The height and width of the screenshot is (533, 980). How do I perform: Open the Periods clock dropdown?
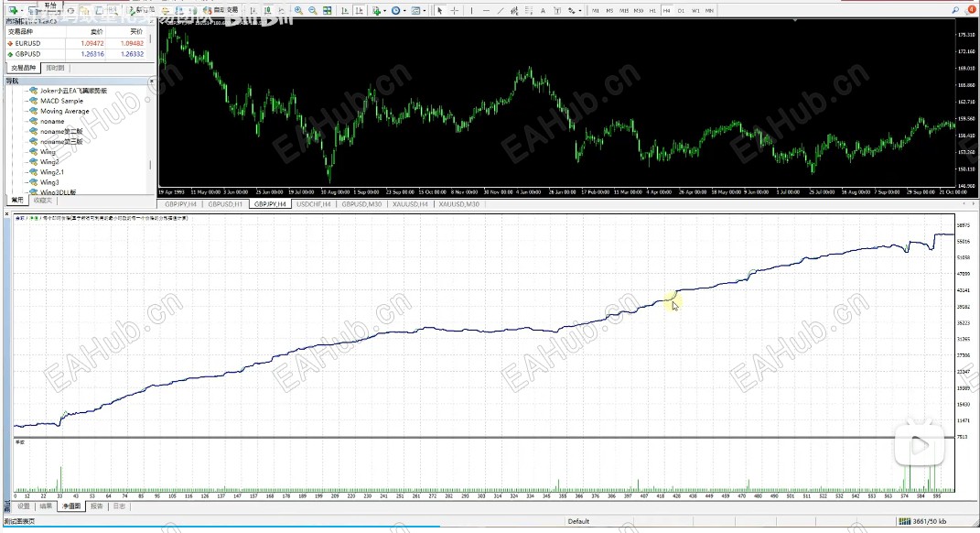click(397, 11)
